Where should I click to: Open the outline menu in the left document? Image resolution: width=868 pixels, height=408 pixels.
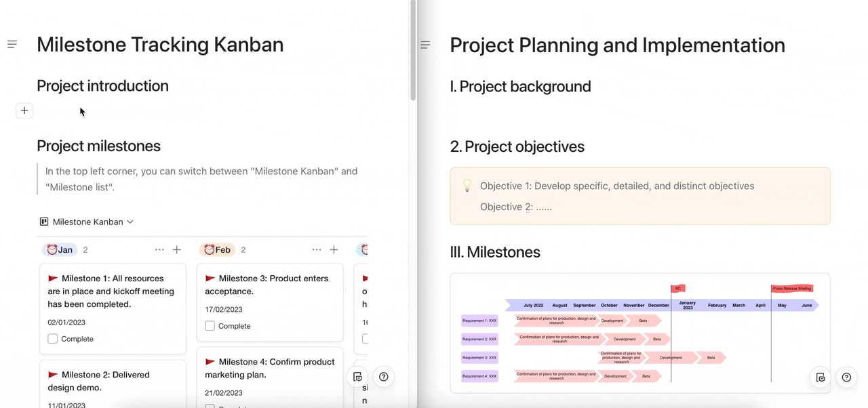coord(12,44)
